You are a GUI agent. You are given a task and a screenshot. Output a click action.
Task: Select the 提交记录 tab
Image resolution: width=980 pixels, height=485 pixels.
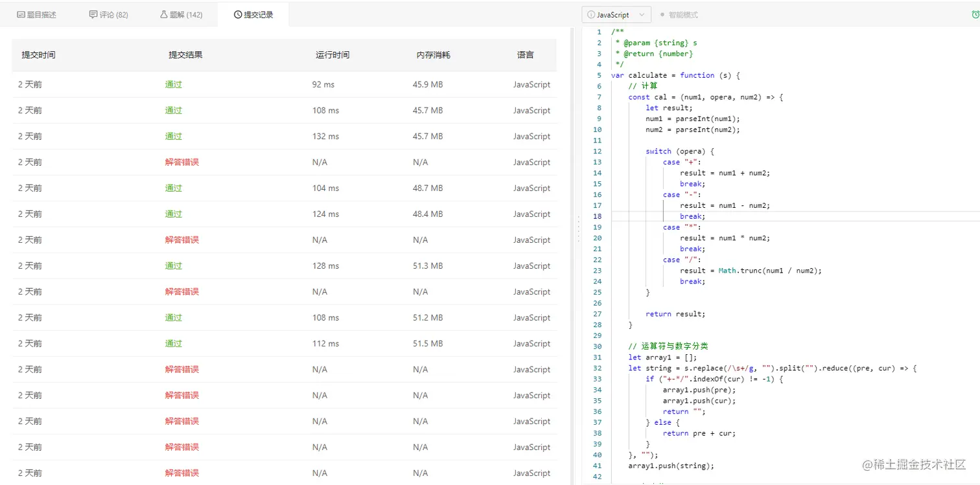click(x=253, y=14)
